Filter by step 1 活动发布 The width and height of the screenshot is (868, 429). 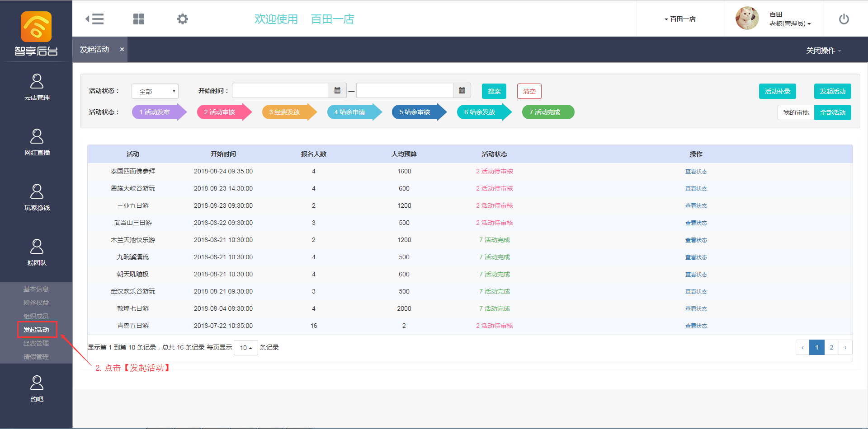[159, 112]
